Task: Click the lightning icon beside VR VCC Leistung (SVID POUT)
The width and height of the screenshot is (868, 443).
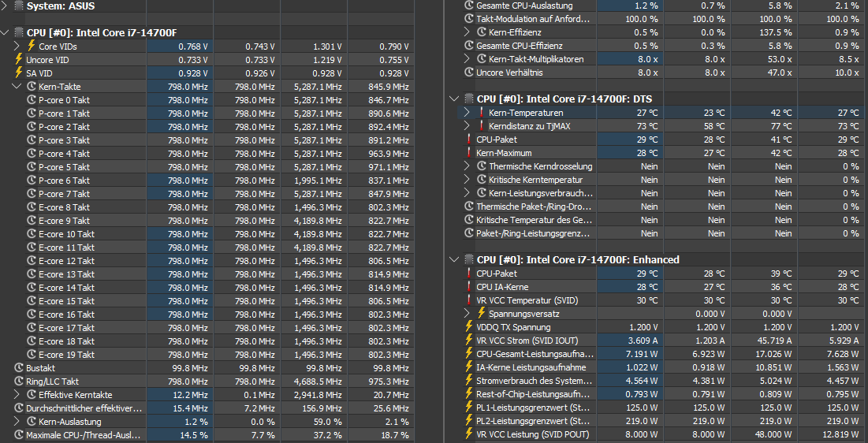Action: click(469, 434)
